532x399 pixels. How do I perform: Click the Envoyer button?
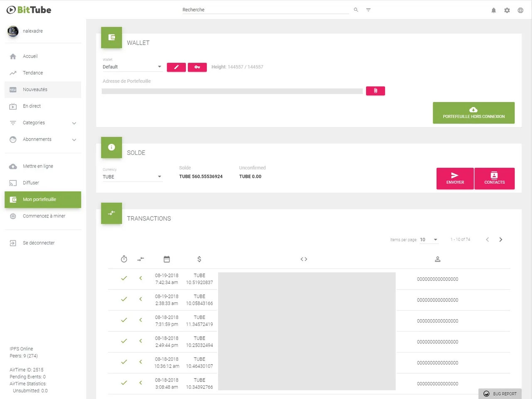tap(455, 179)
